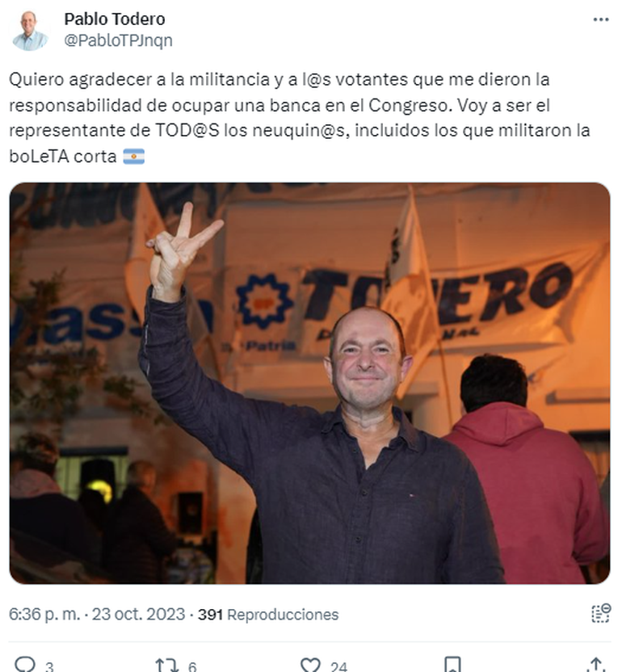Like the post with heart icon
Viewport: 622px width, 672px height.
(x=310, y=666)
